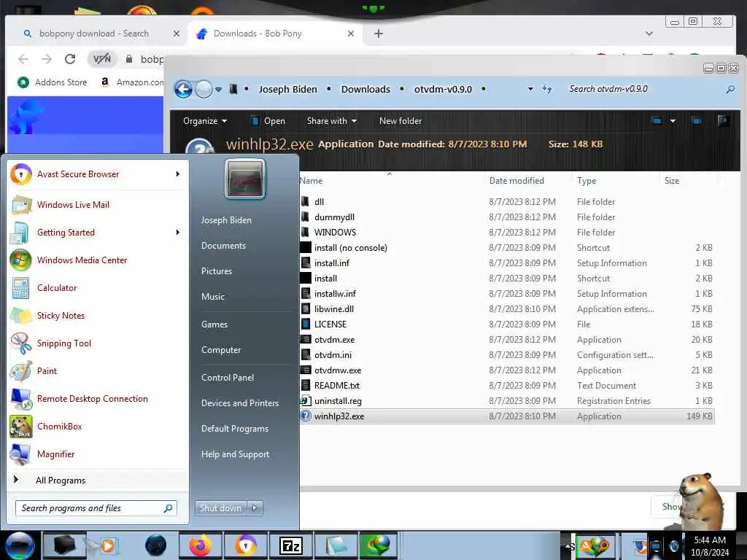The image size is (747, 560).
Task: Open a new browser tab with the plus button
Action: 379,34
